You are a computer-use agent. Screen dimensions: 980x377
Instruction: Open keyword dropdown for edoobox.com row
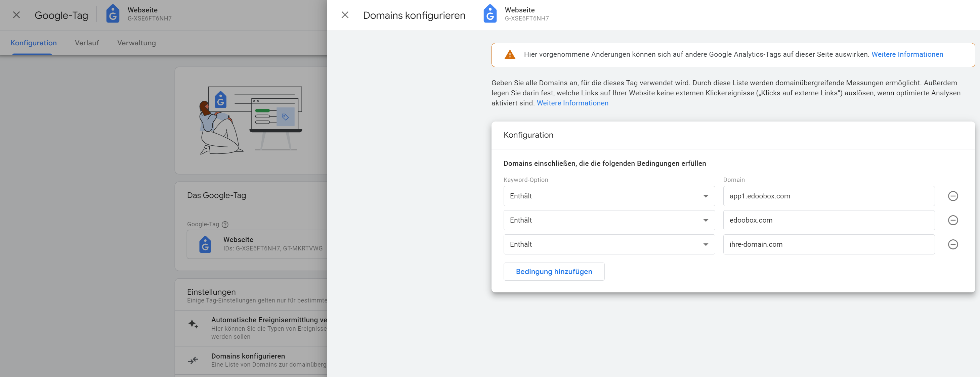click(609, 221)
